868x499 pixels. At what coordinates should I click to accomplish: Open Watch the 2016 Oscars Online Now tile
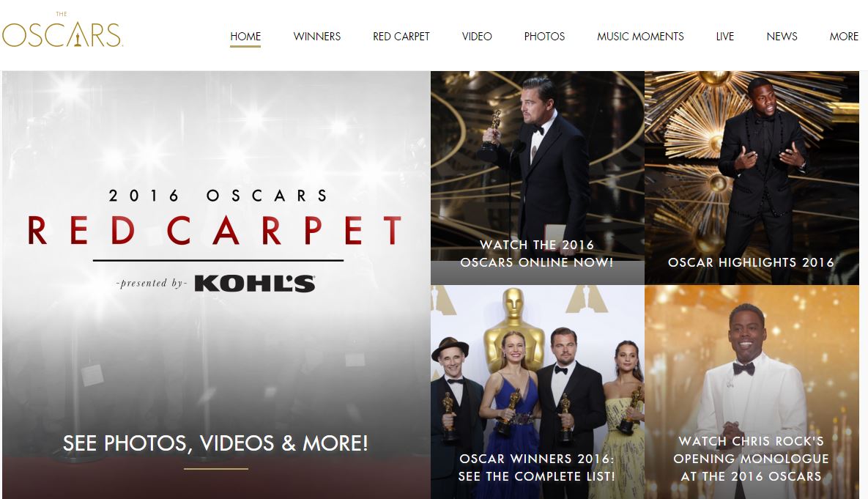pos(537,178)
